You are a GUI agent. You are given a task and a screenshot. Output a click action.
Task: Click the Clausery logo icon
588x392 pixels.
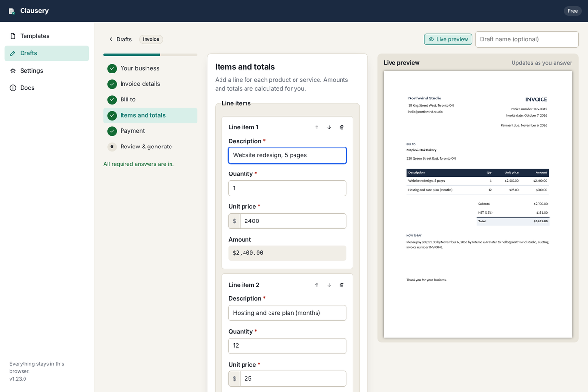[12, 11]
